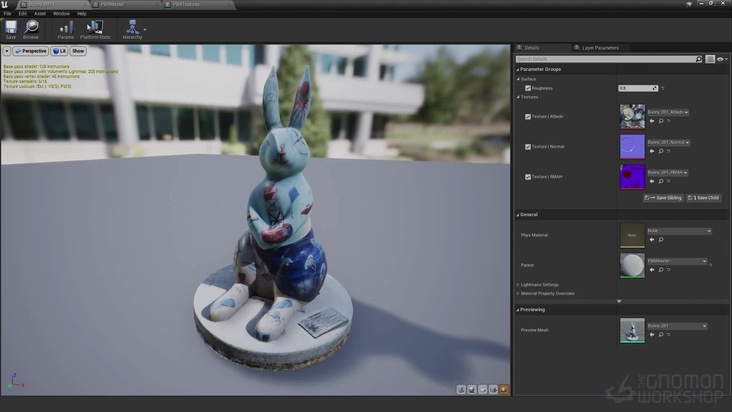Viewport: 732px width, 412px height.
Task: Uncheck the Texture Albedo checkbox
Action: click(528, 117)
